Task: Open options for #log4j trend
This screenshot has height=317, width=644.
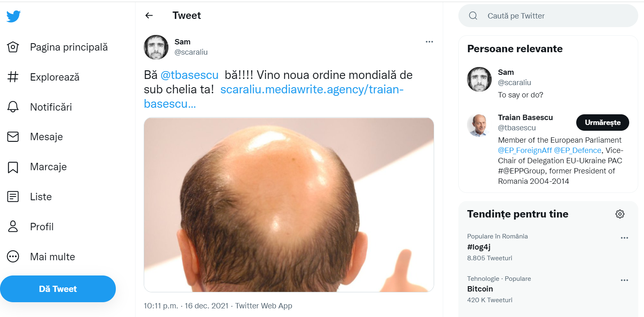Action: 624,238
